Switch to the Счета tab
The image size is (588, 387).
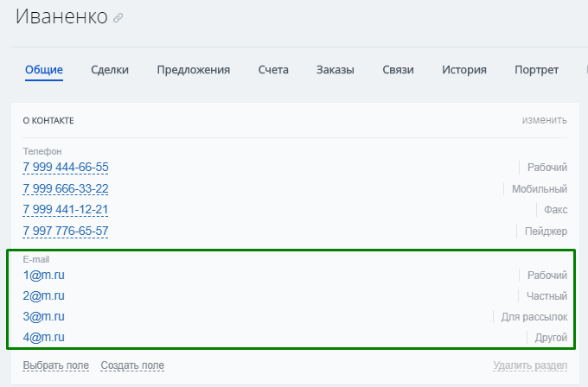click(273, 70)
